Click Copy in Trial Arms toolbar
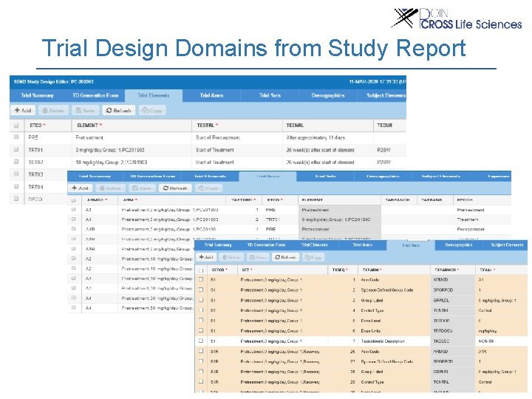 click(x=208, y=188)
